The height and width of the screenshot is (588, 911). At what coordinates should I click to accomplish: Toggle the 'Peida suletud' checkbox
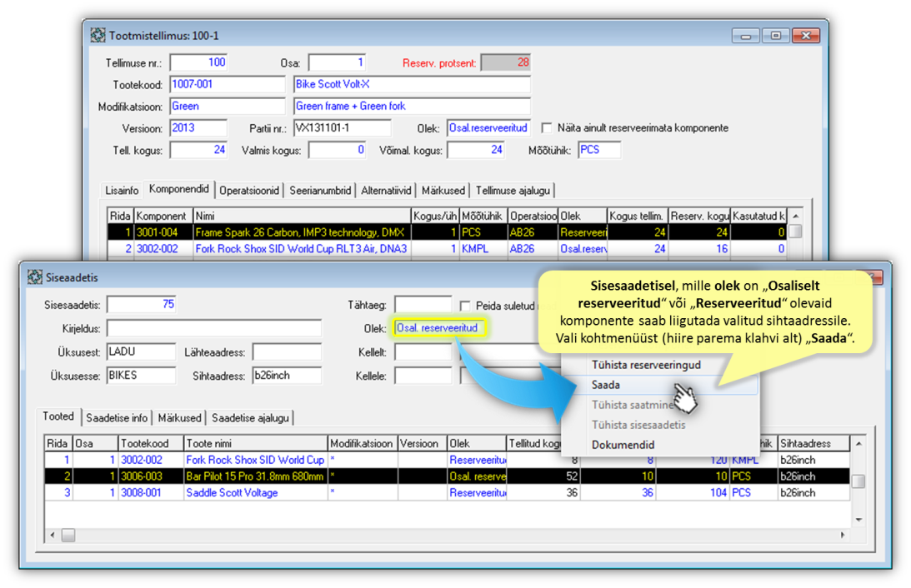click(x=465, y=306)
